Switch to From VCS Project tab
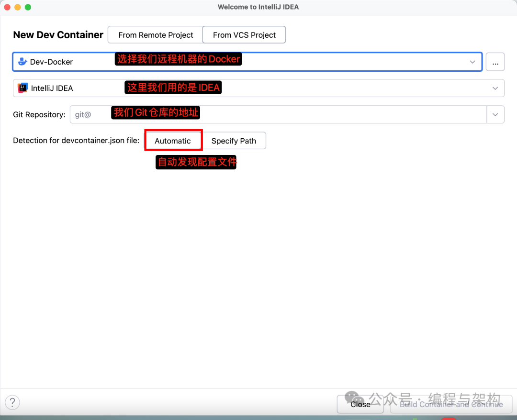This screenshot has height=420, width=517. (x=244, y=35)
